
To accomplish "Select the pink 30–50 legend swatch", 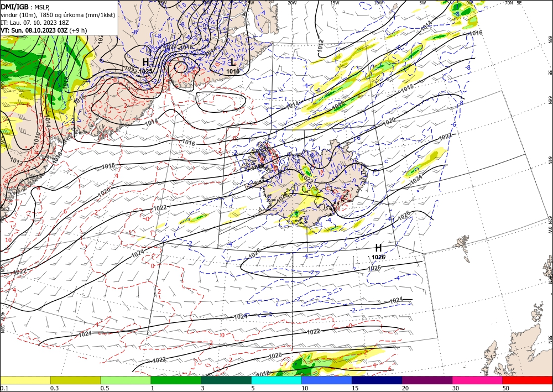I will point(478,380).
